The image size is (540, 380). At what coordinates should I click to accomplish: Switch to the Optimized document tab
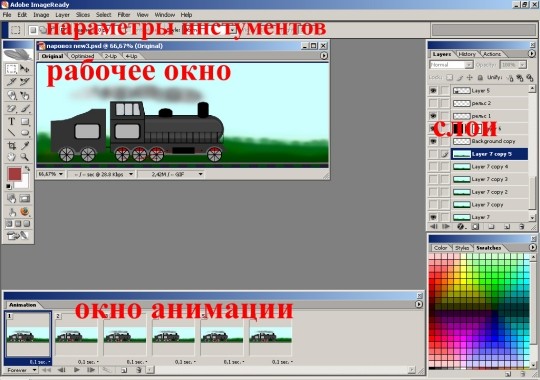pos(82,56)
